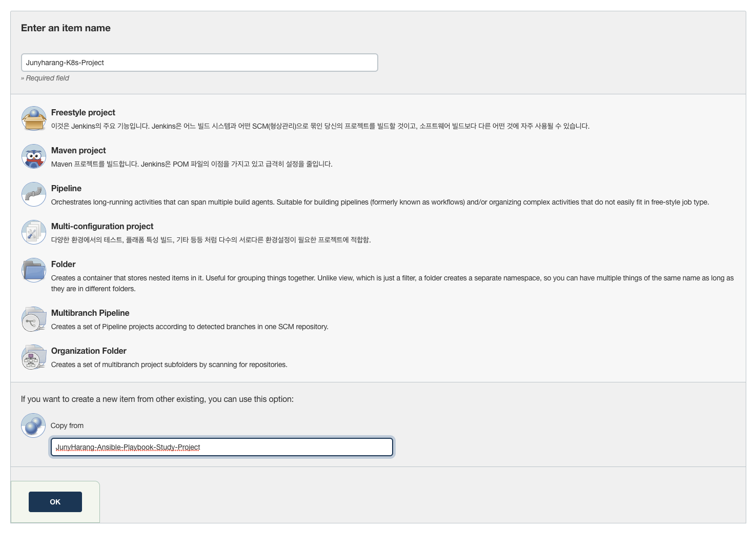Click the Freestyle project box icon
The height and width of the screenshot is (548, 756).
34,118
